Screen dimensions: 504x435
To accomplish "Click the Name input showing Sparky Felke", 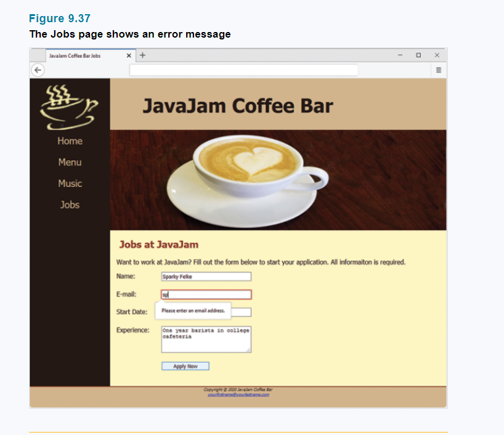I will (206, 277).
